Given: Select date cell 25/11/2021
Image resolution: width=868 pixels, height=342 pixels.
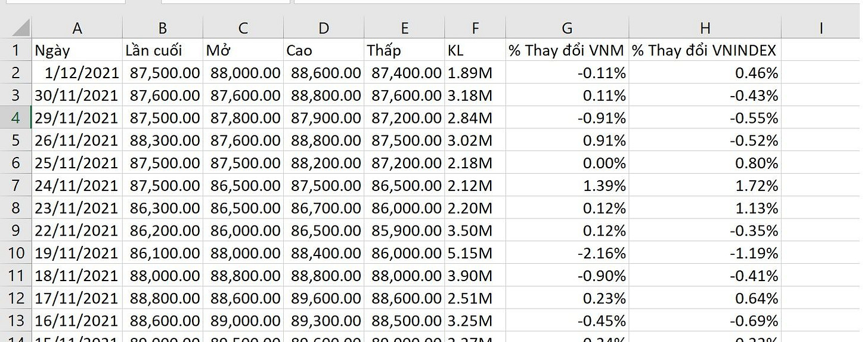Looking at the screenshot, I should pos(77,163).
